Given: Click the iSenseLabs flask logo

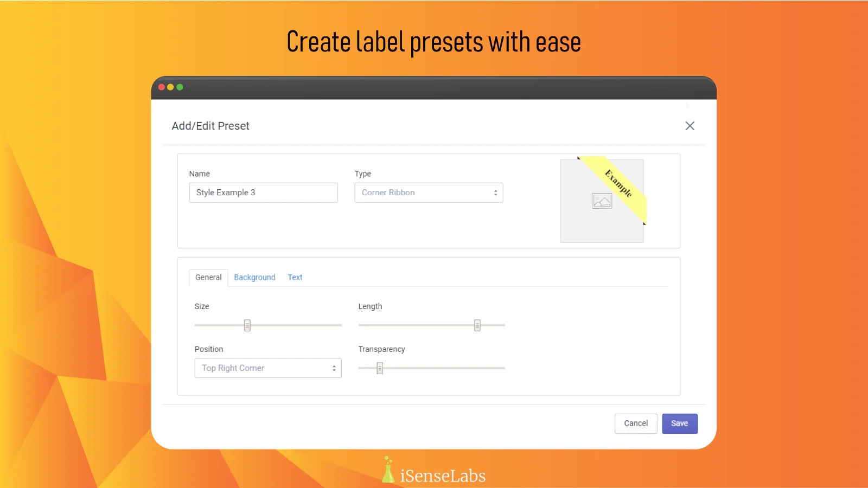Looking at the screenshot, I should coord(388,470).
